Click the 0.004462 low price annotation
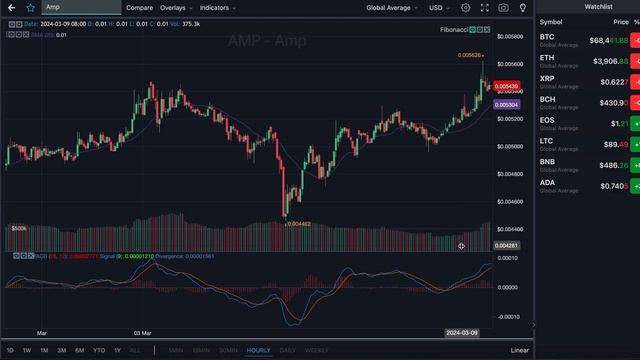Image resolution: width=640 pixels, height=360 pixels. 299,224
